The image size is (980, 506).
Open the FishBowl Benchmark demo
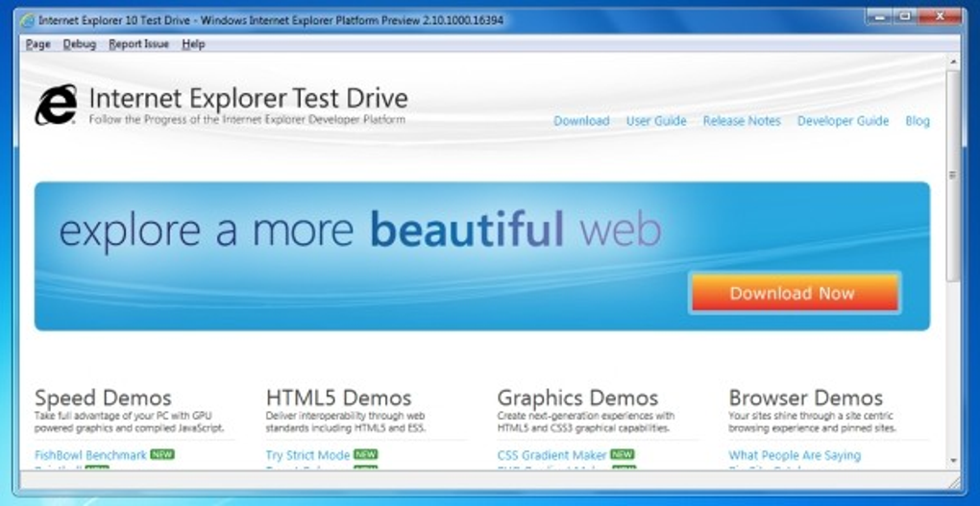tap(90, 455)
